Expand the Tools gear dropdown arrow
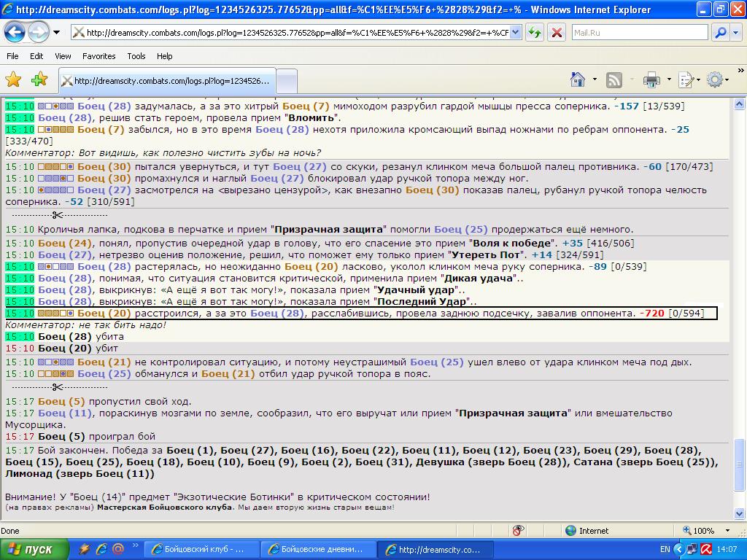The width and height of the screenshot is (747, 560). click(727, 79)
